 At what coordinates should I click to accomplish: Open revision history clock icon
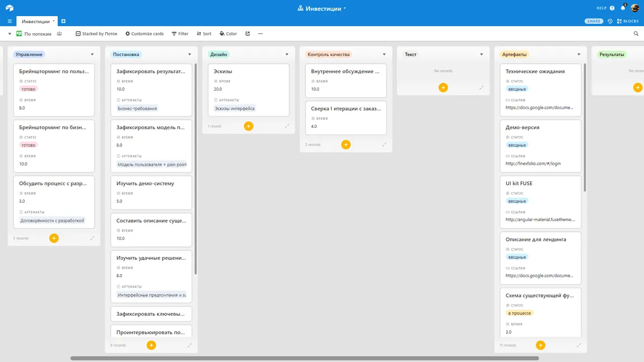(x=610, y=21)
